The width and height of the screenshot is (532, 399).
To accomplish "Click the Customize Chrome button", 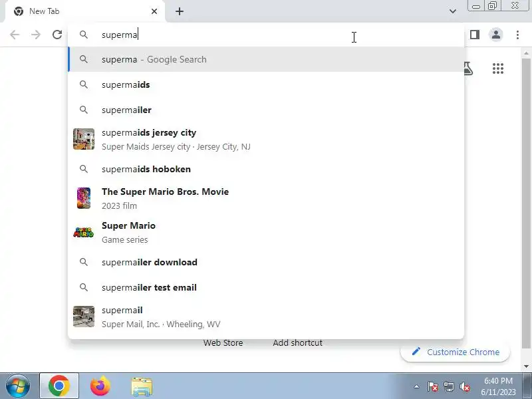I will 456,352.
